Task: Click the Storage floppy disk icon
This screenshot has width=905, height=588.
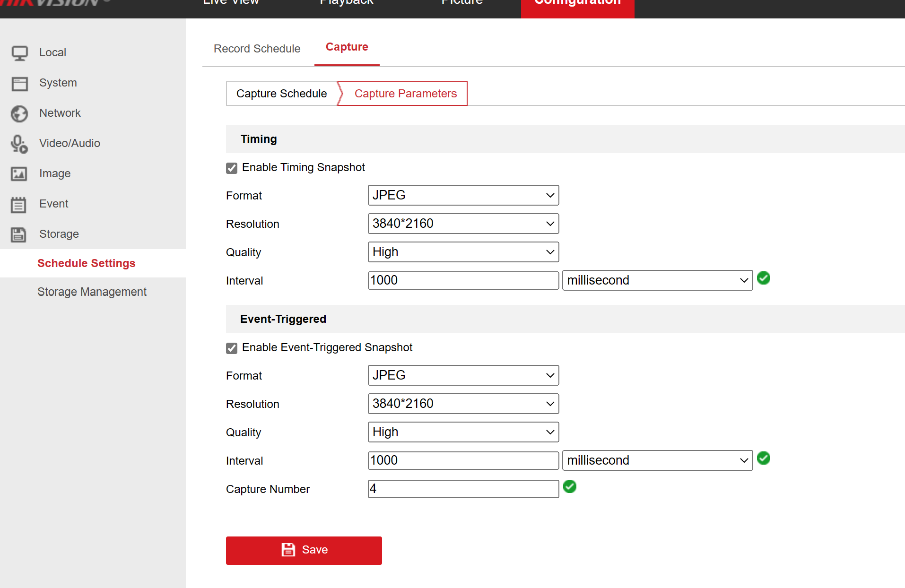Action: pyautogui.click(x=19, y=234)
